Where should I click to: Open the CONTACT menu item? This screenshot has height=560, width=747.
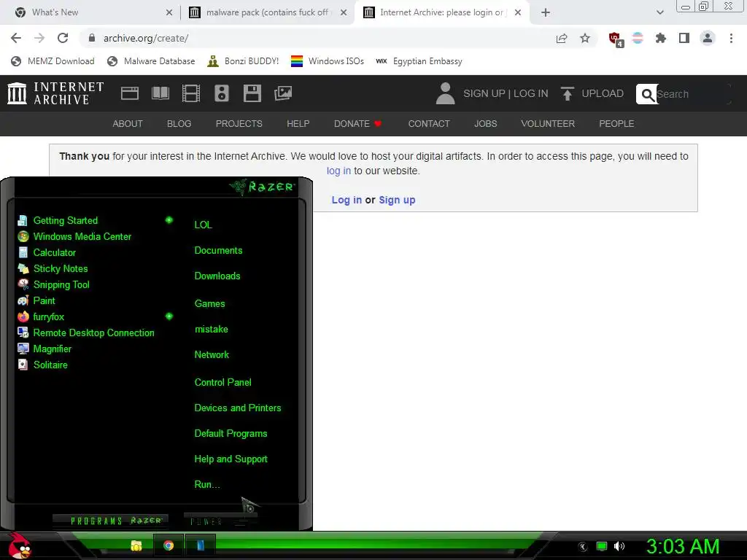pos(429,124)
